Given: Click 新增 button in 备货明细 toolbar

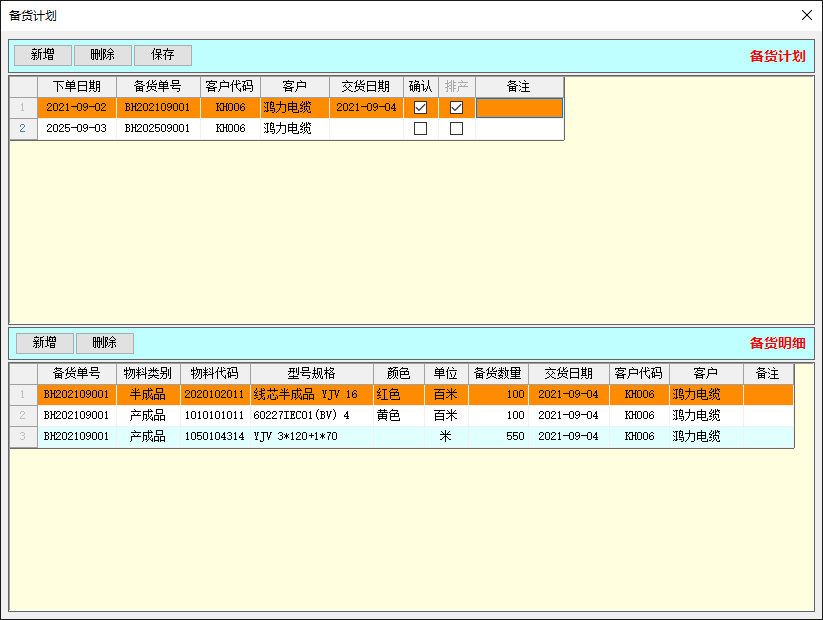Looking at the screenshot, I should click(x=44, y=343).
